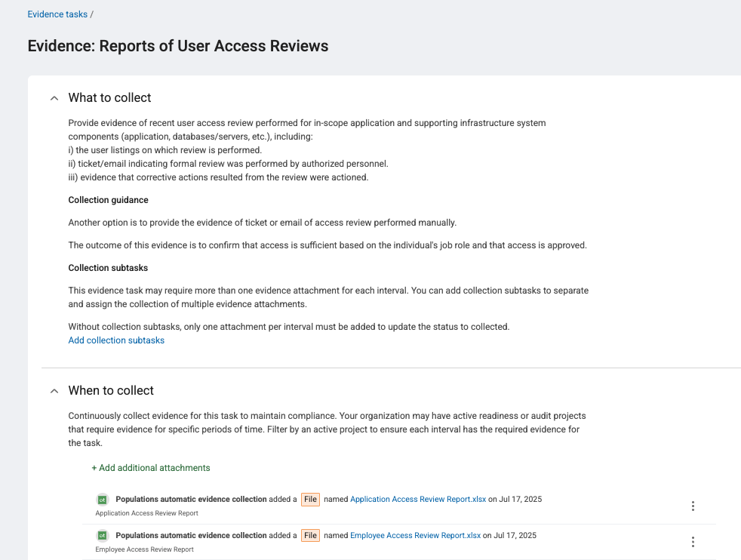Click Add additional attachments

(x=151, y=468)
